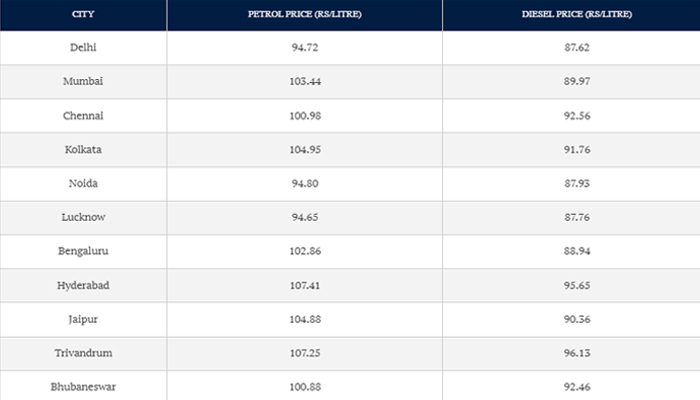700x400 pixels.
Task: Select the Bhubaneswar city name
Action: [84, 386]
